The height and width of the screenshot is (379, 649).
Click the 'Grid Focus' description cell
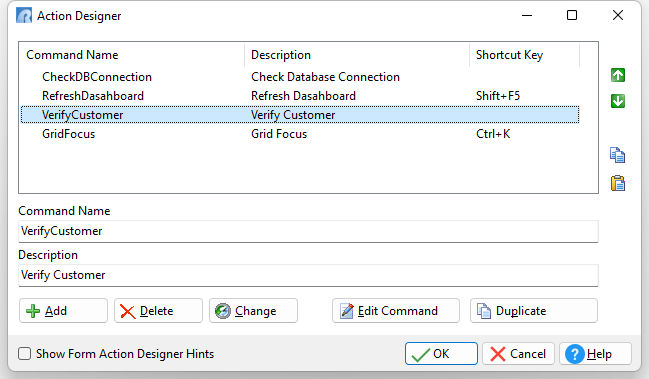tap(279, 134)
